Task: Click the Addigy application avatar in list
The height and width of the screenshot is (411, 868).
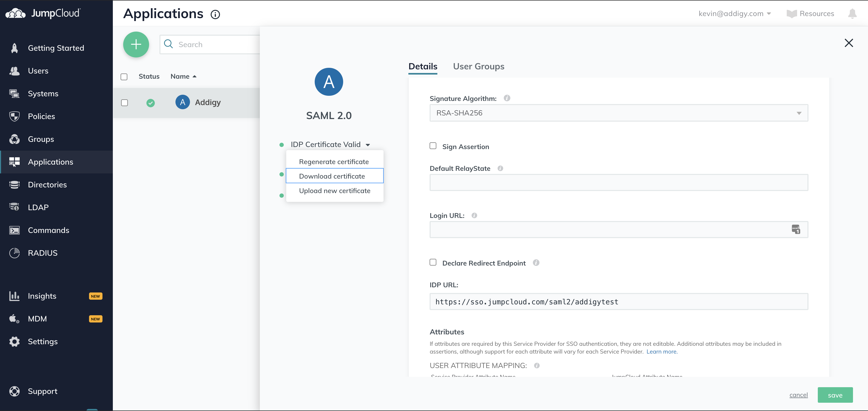Action: (183, 102)
